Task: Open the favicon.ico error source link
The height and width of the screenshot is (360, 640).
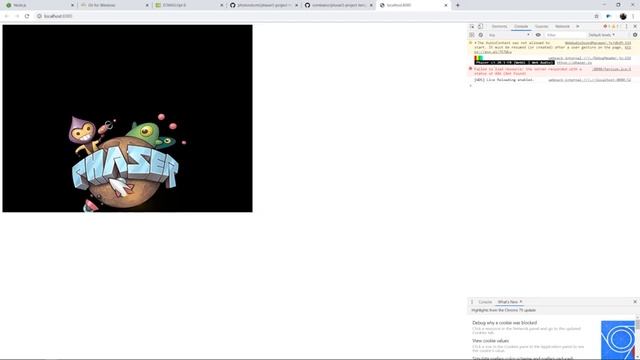Action: click(611, 69)
